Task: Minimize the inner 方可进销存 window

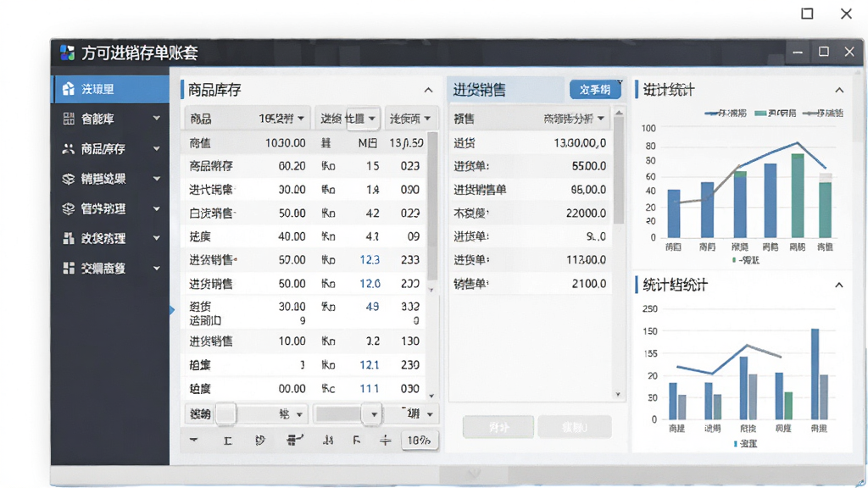Action: click(798, 52)
